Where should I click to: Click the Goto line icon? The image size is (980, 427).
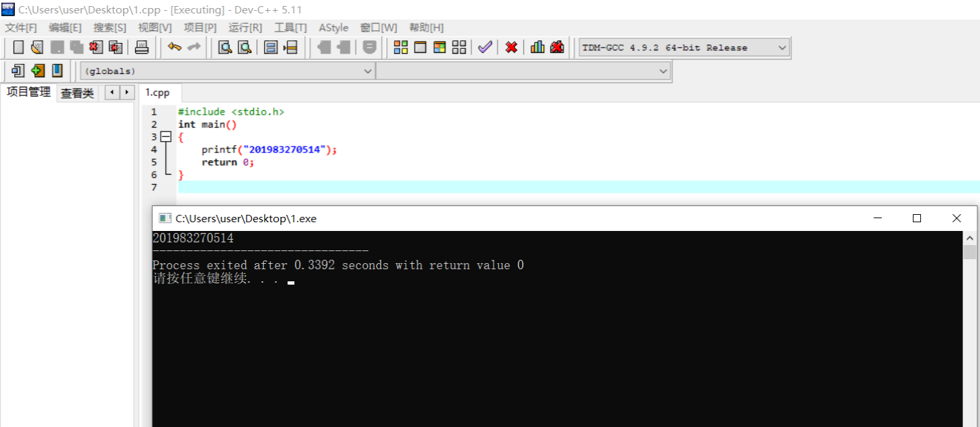click(x=290, y=47)
